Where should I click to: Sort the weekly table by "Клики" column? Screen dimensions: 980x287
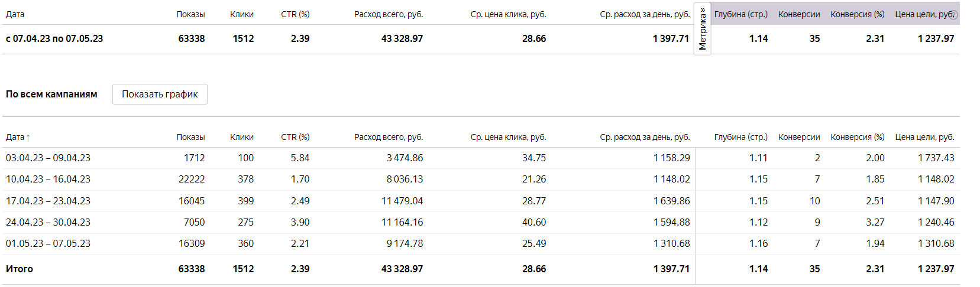242,137
